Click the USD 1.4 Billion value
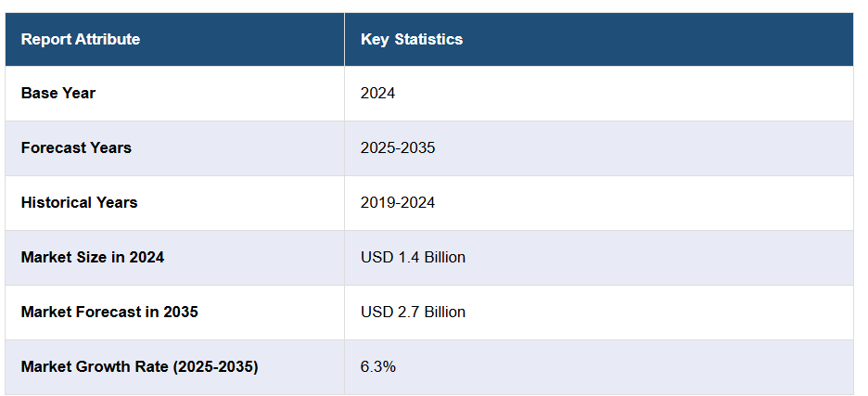 click(413, 257)
